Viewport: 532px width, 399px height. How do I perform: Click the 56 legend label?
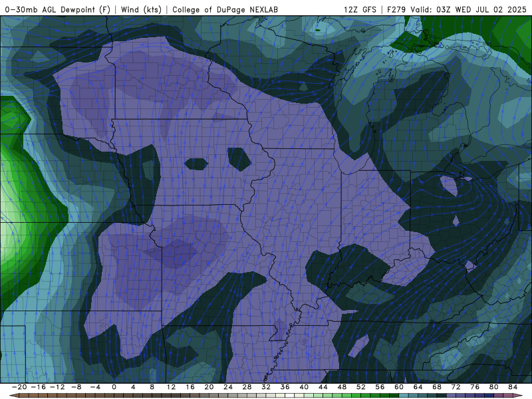[380, 387]
